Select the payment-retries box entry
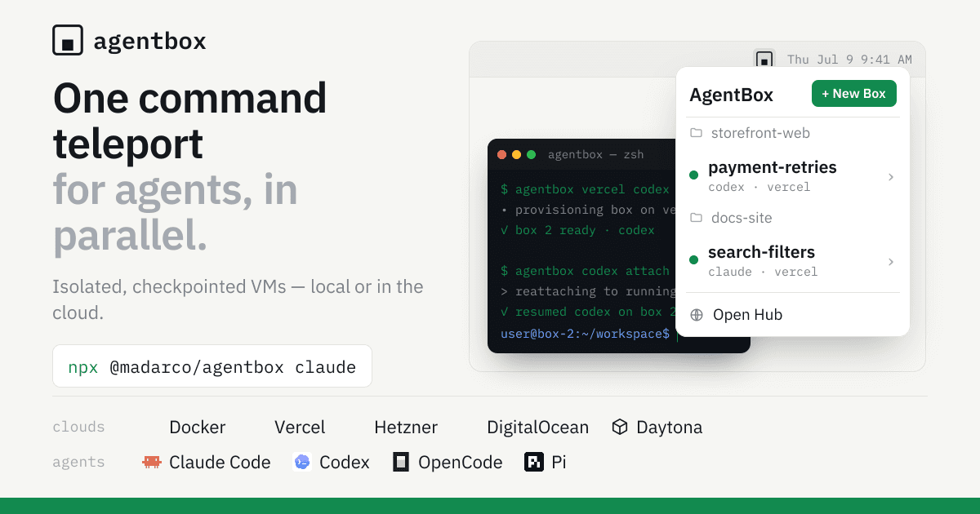The image size is (980, 514). [x=792, y=176]
